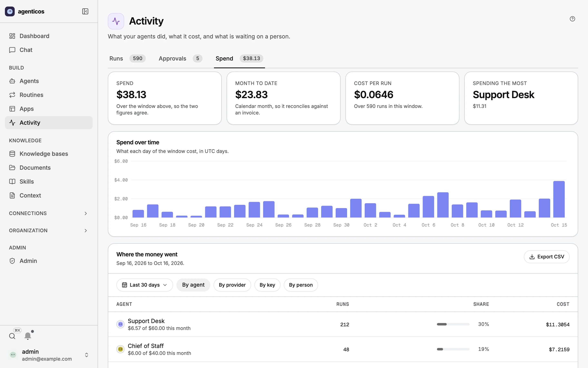Open Apps in the sidebar
588x368 pixels.
tap(49, 109)
